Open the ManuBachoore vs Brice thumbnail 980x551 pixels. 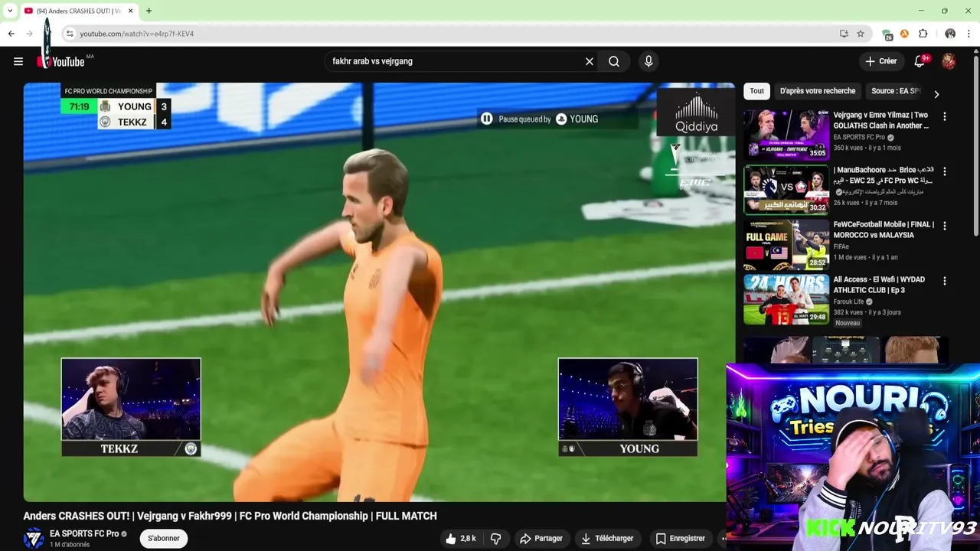786,190
